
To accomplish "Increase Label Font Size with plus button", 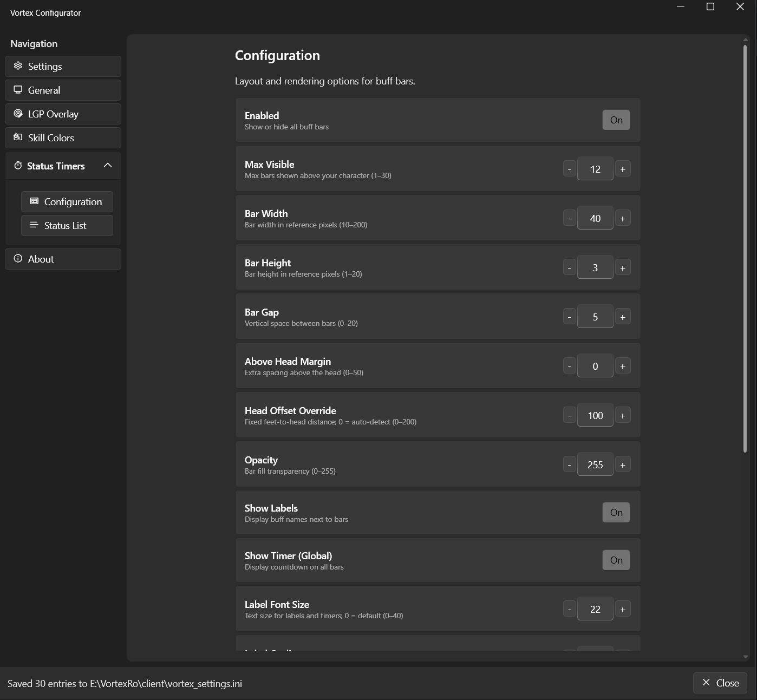I will 623,610.
